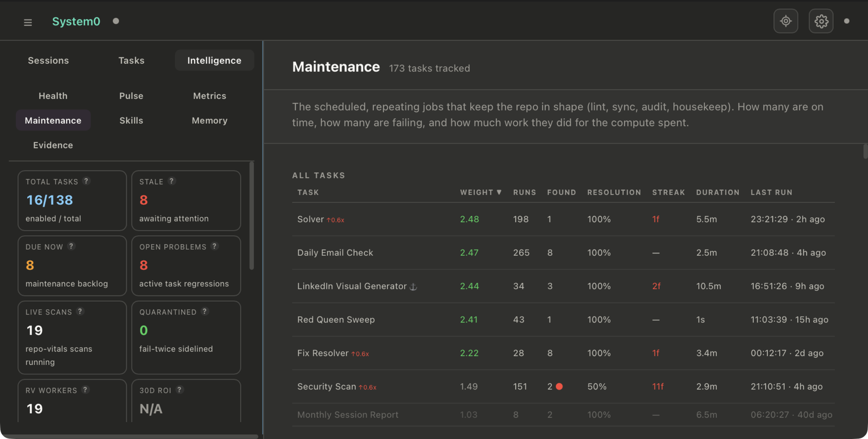The height and width of the screenshot is (439, 868).
Task: Click red dot in Security Scan row
Action: pyautogui.click(x=559, y=386)
